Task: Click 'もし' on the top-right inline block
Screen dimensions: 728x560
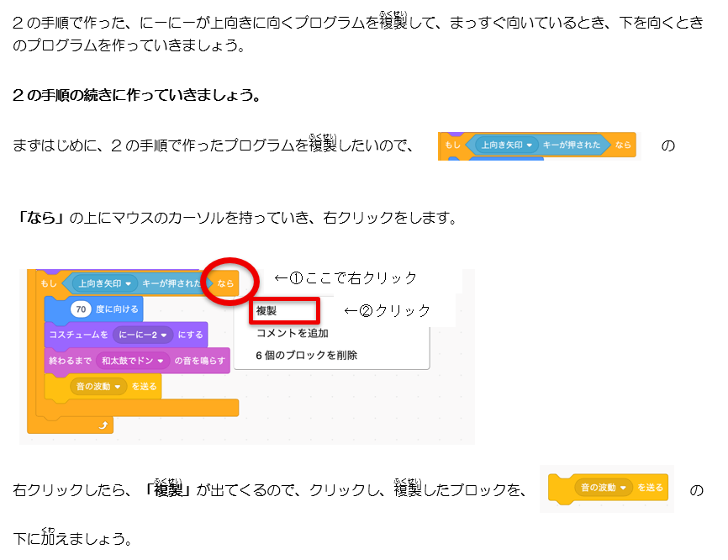Action: click(453, 145)
